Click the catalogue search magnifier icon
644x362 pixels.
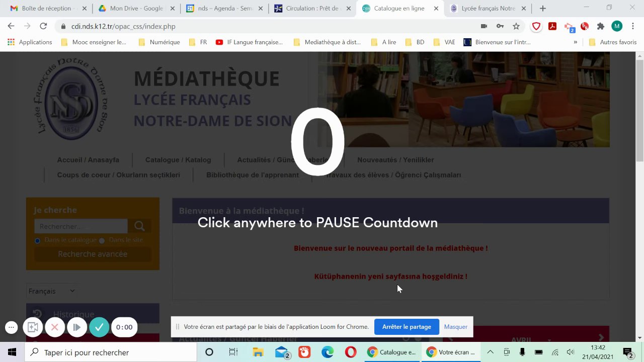139,226
